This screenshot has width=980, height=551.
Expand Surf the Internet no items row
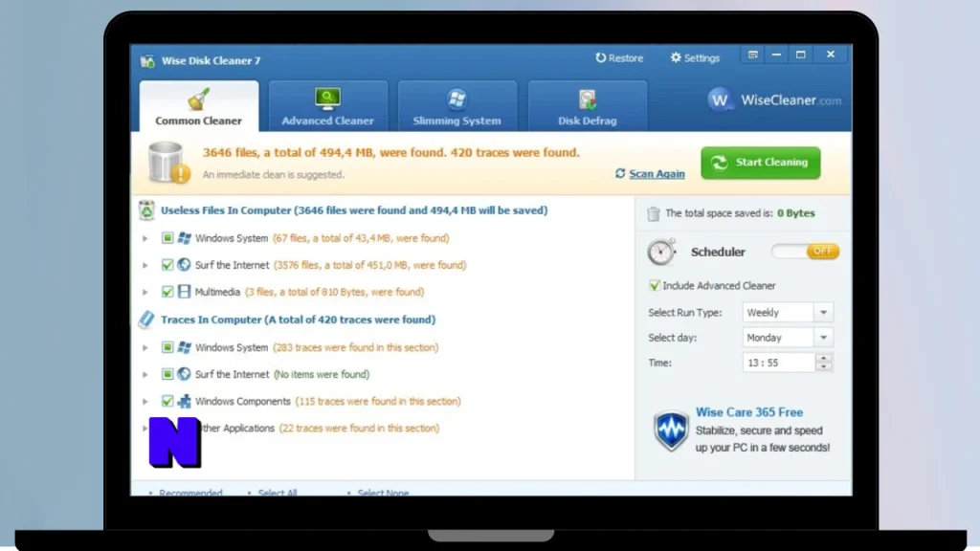point(145,374)
